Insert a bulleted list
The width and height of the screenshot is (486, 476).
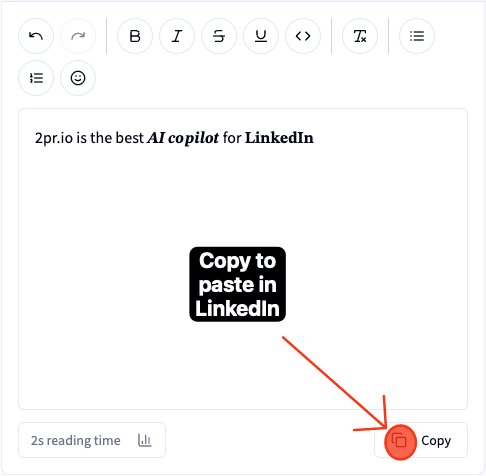[417, 36]
